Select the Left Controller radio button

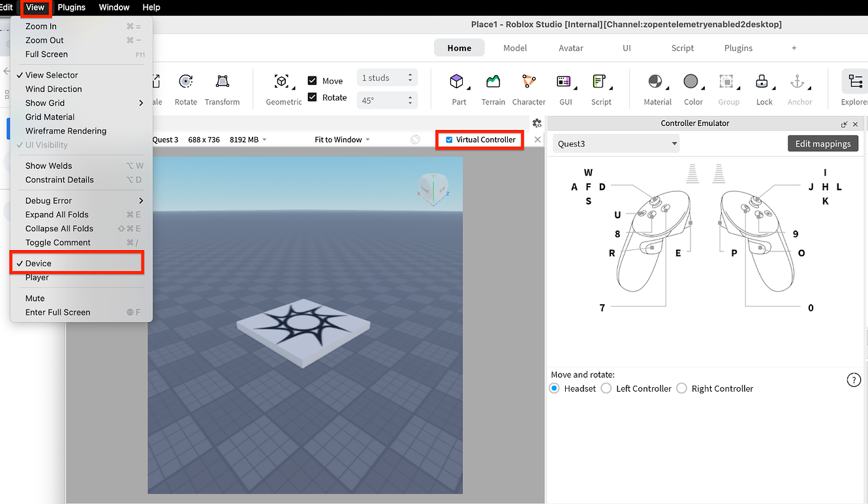pos(606,388)
